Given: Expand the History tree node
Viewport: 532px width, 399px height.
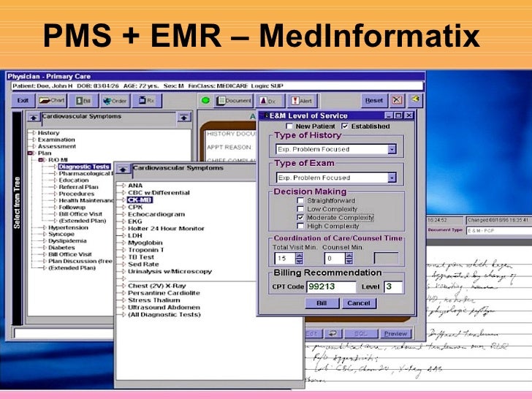Looking at the screenshot, I should pyautogui.click(x=34, y=133).
